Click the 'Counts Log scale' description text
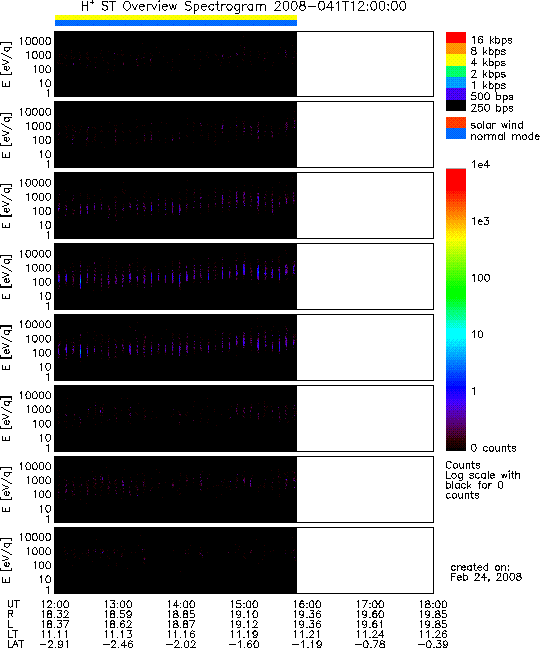This screenshot has height=648, width=540. point(483,480)
